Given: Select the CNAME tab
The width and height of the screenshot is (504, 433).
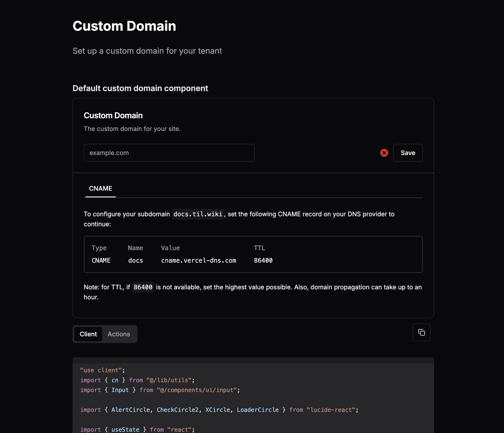Looking at the screenshot, I should point(101,189).
